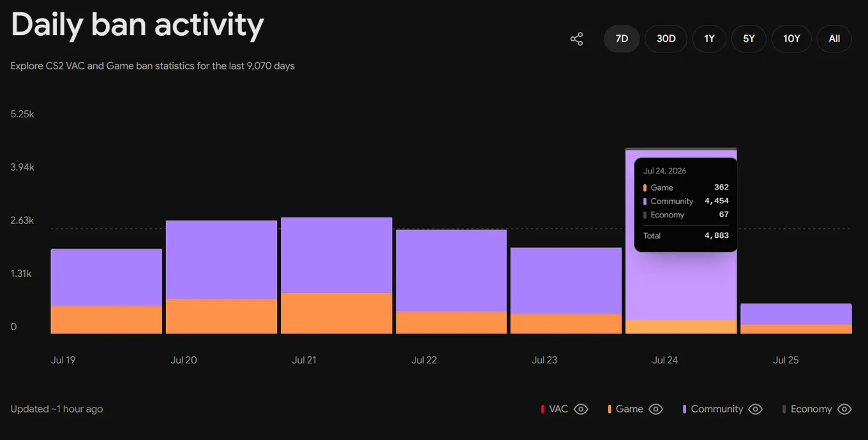Screen dimensions: 868x440
Task: Click the Jul 24 bar's orange segment
Action: tap(681, 327)
